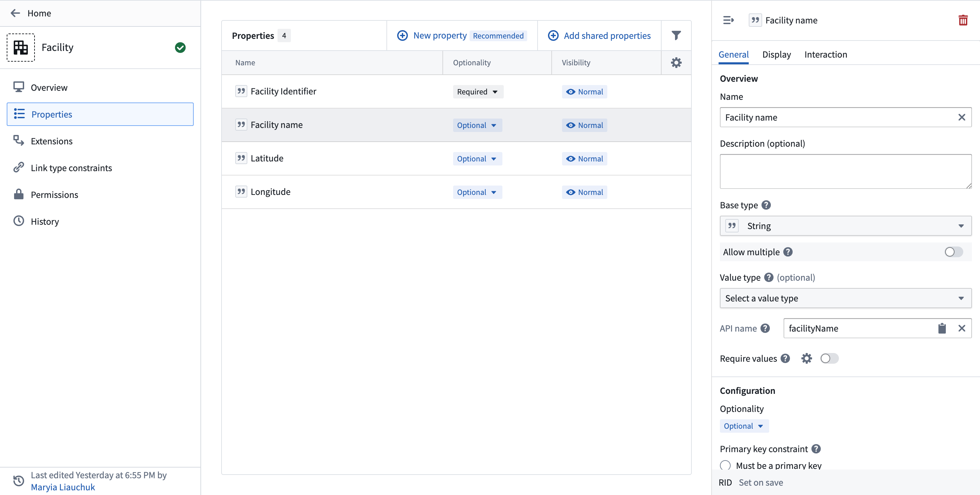Open the Base type String dropdown
980x495 pixels.
(x=845, y=226)
